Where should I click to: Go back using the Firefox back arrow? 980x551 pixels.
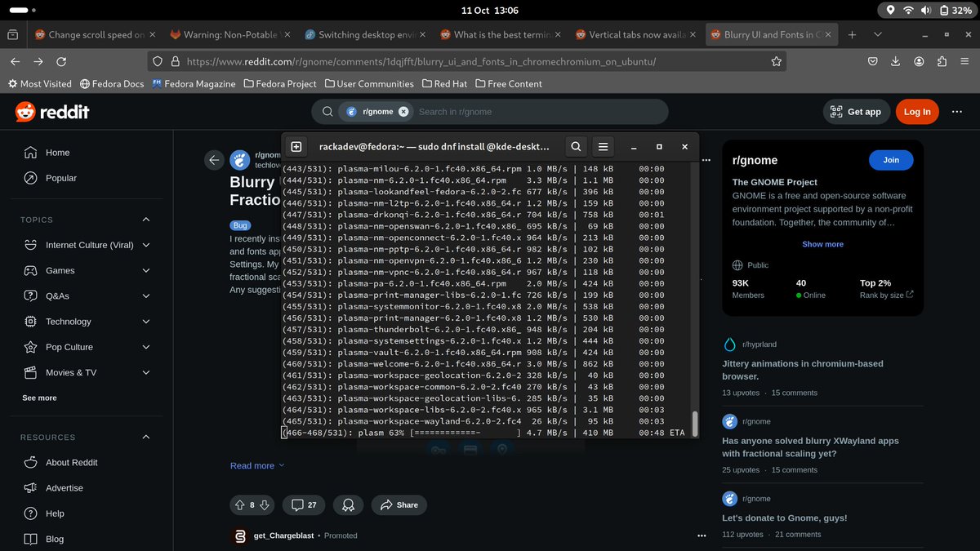pos(16,61)
